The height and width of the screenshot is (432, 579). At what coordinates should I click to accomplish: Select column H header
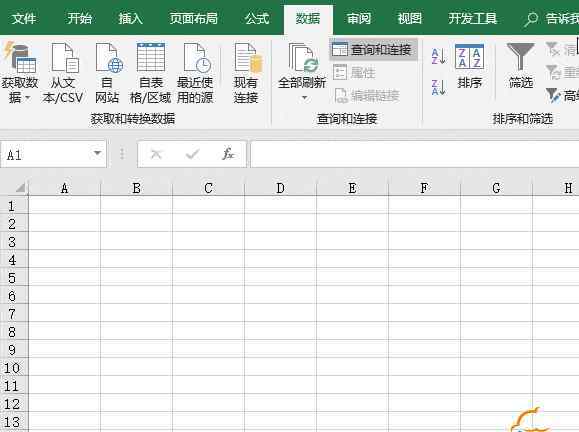556,188
